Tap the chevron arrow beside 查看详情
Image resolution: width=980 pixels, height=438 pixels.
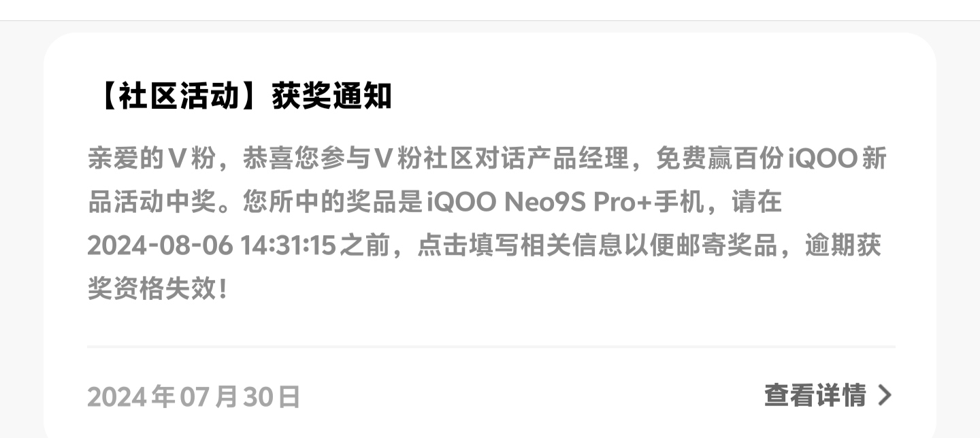tap(884, 394)
